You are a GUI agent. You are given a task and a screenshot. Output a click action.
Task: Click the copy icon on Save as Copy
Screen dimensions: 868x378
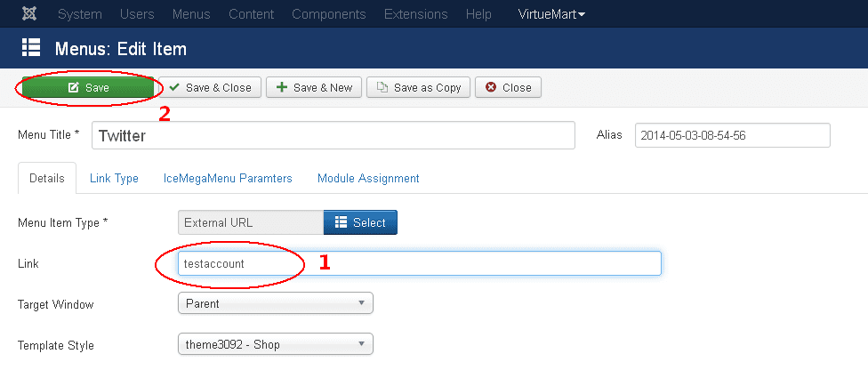point(382,87)
